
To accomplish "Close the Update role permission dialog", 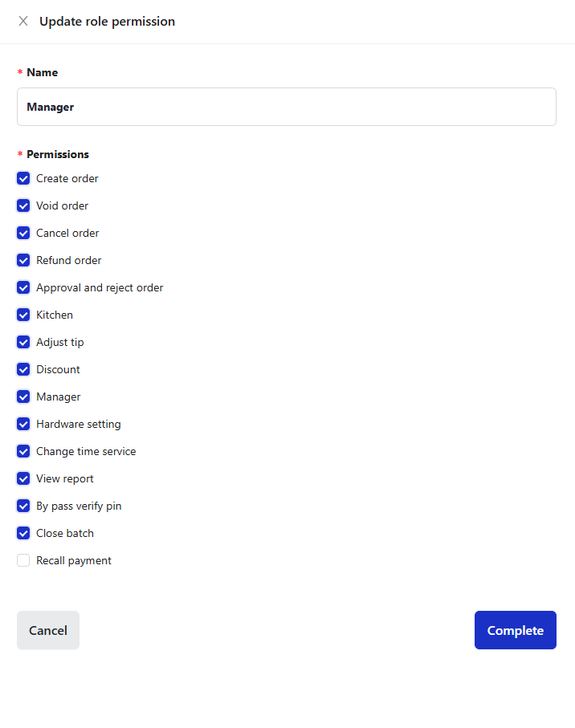I will [22, 21].
